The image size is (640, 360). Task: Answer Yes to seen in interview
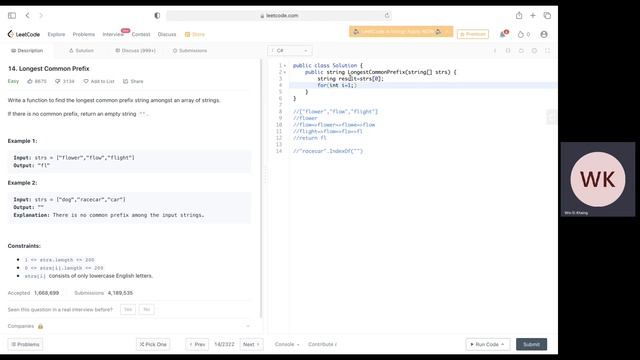click(x=128, y=309)
